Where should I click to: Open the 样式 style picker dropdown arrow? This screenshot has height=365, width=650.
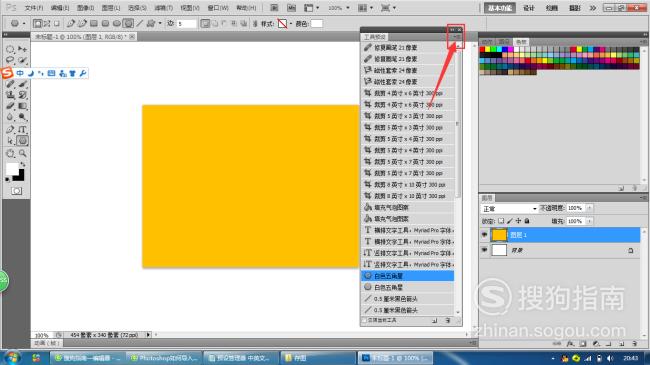tap(291, 24)
